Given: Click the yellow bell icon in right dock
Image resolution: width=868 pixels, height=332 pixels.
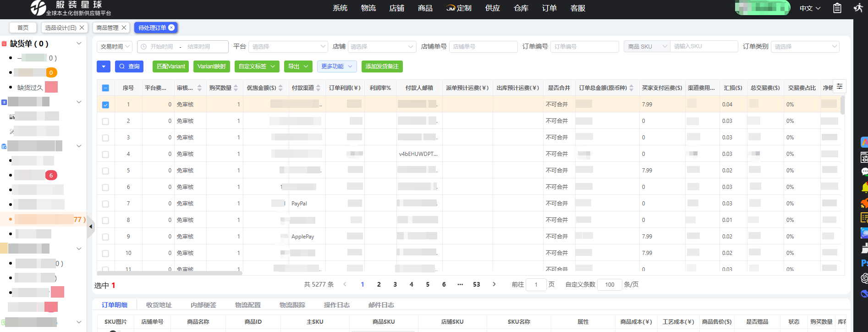Looking at the screenshot, I should click(864, 187).
